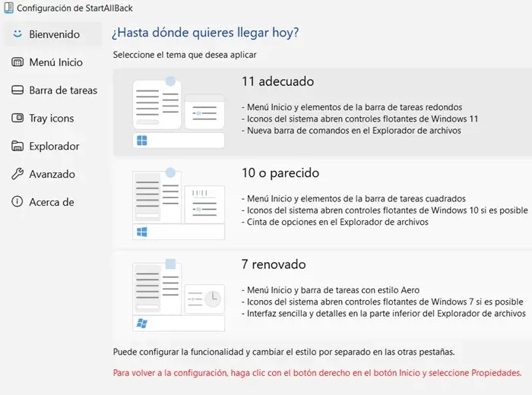This screenshot has width=532, height=395.
Task: Click the Windows 7 flag logo in third preview
Action: pyautogui.click(x=142, y=323)
